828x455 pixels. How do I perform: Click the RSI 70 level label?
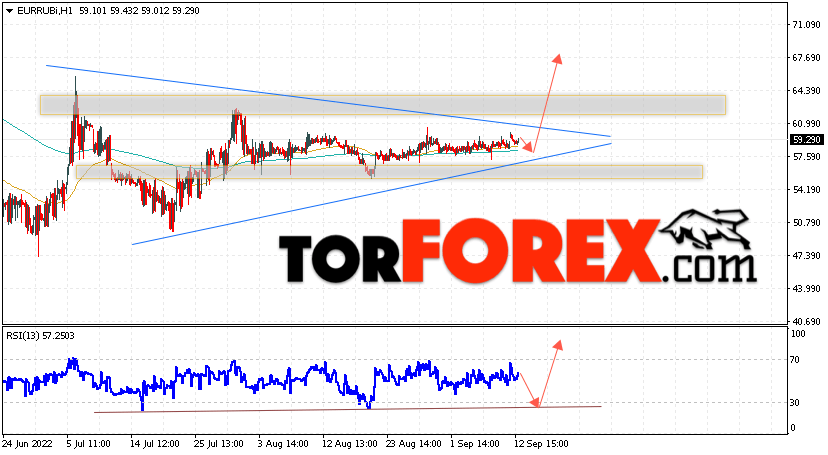pyautogui.click(x=795, y=360)
